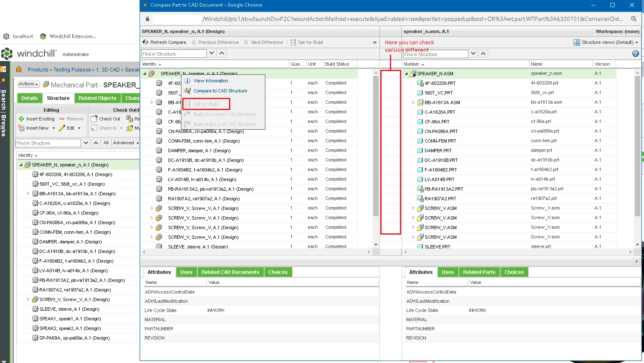Click the gear icon of RA1907A2 compare row

point(159,199)
